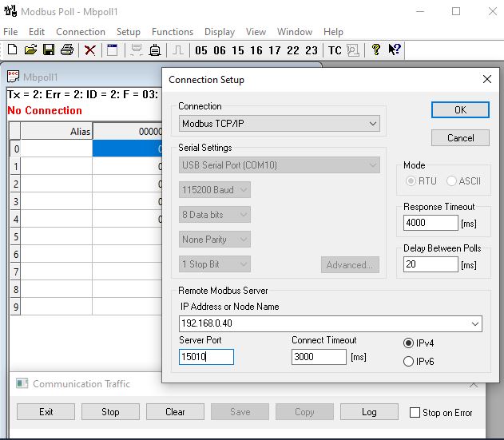Open function 16 Write Multiple Registers
This screenshot has width=504, height=440.
[x=256, y=50]
